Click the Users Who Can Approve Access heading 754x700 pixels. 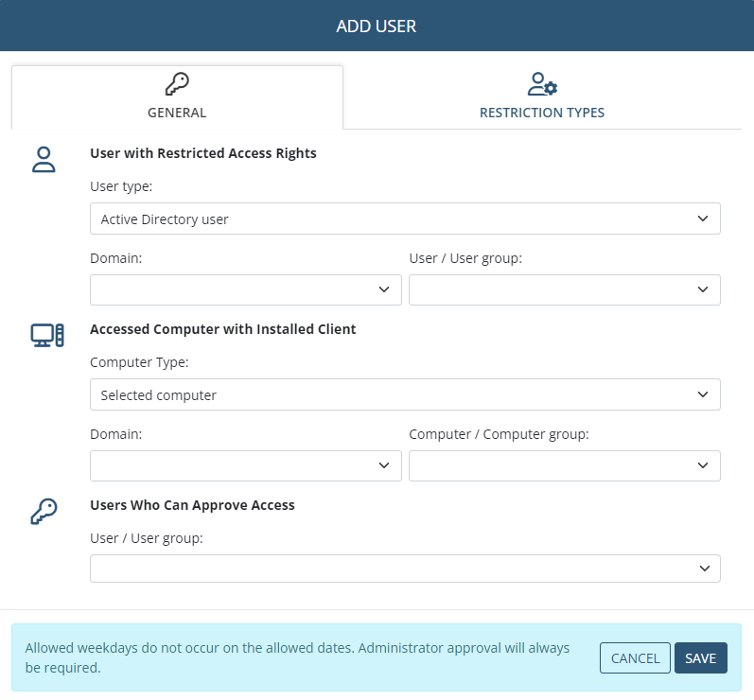tap(192, 505)
